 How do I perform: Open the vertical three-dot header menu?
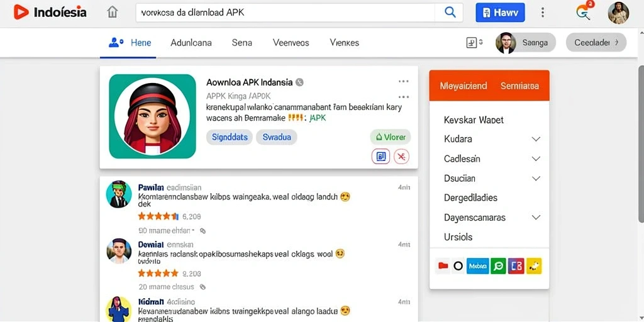coord(543,13)
